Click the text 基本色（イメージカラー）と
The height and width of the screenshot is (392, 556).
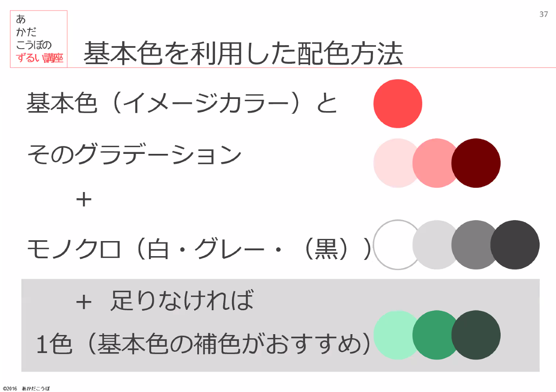tap(182, 103)
